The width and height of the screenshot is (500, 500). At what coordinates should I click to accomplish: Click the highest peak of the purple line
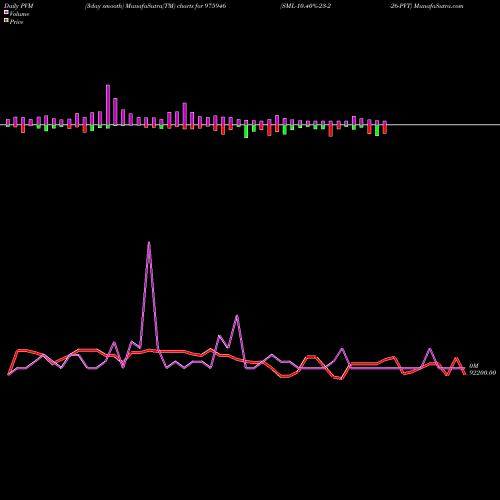[149, 243]
